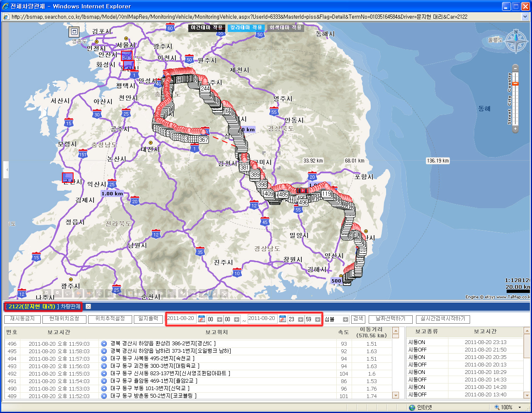532x413 pixels.
Task: Click the 현재위치요청 button
Action: tap(64, 319)
